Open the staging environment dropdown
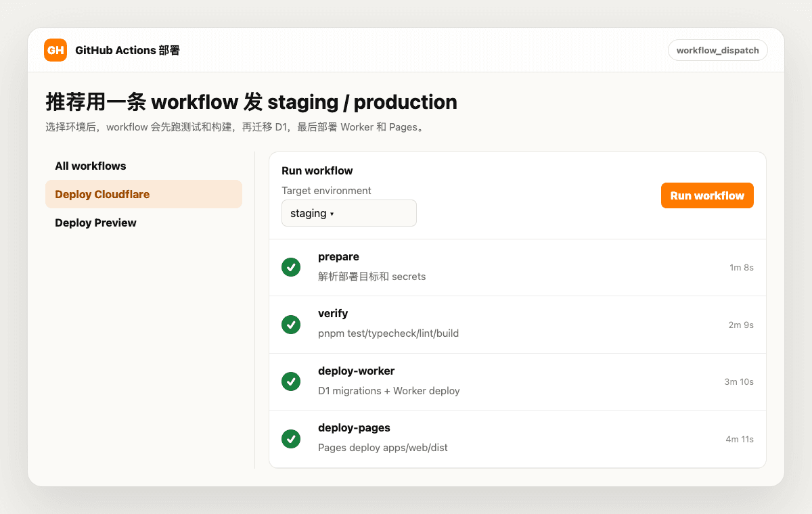The image size is (812, 514). pos(349,213)
